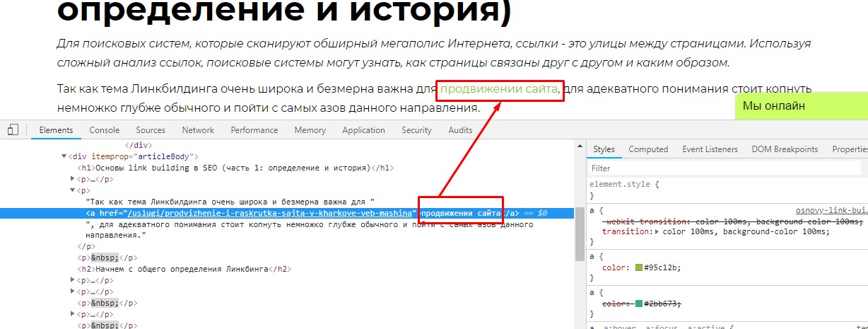
Task: Click the page heading "определение и история)"
Action: coord(283,11)
